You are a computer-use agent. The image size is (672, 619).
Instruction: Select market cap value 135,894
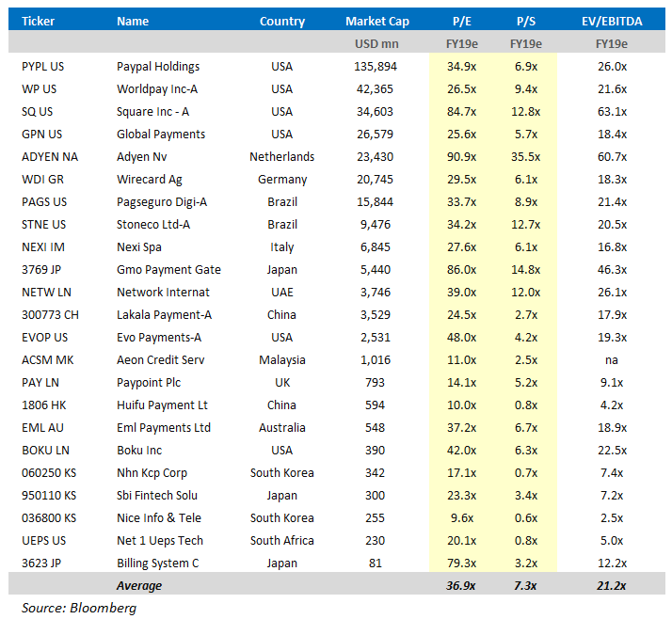376,67
